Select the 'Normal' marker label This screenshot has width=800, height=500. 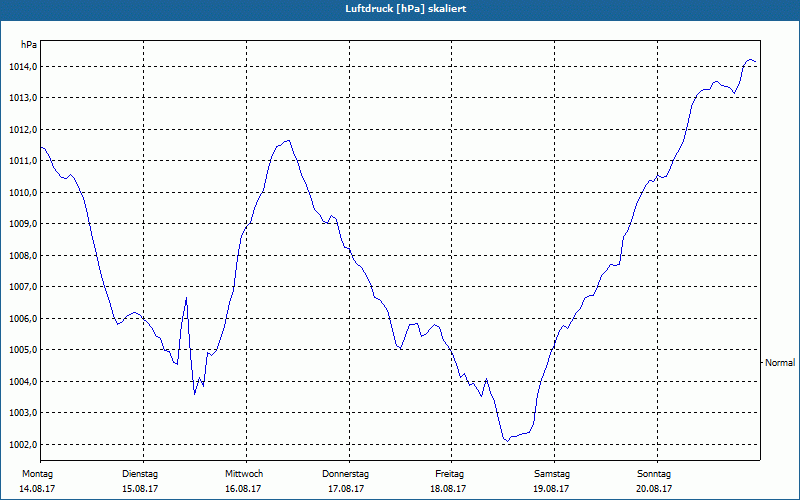coord(780,363)
